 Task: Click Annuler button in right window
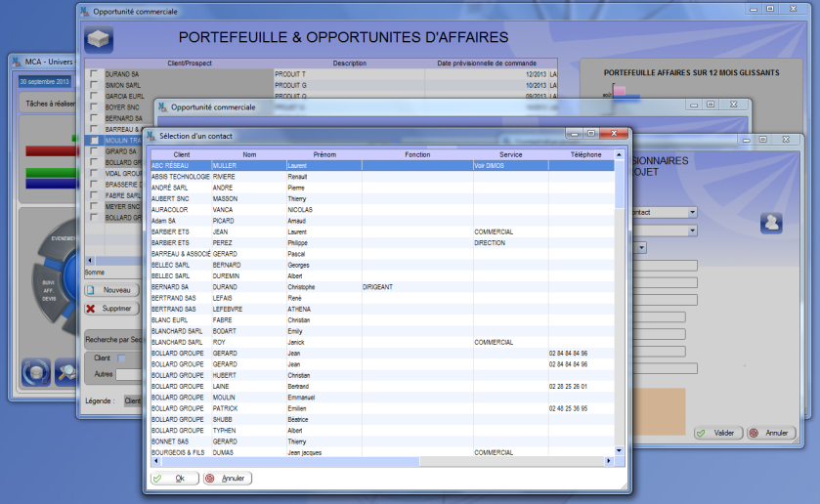(771, 433)
